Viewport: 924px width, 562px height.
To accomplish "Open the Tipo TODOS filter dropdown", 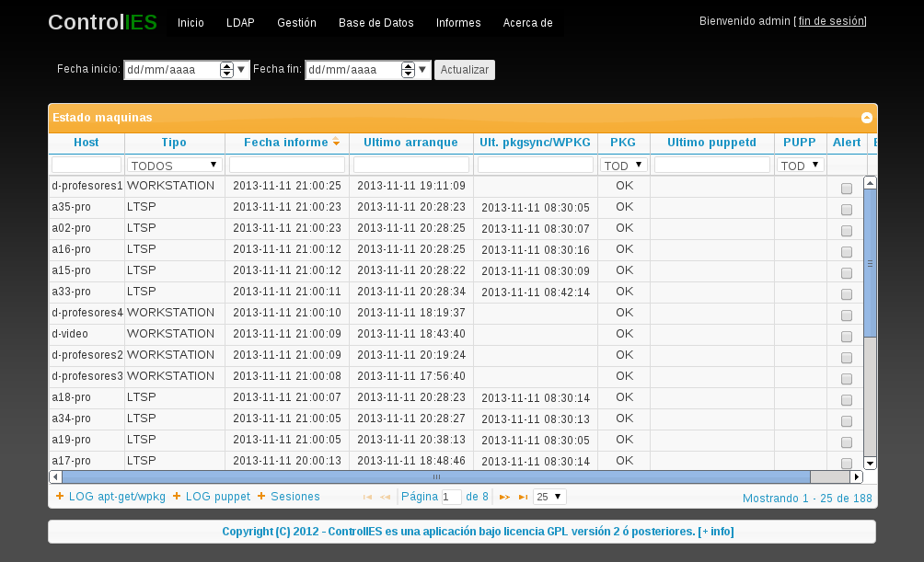I will (x=175, y=165).
